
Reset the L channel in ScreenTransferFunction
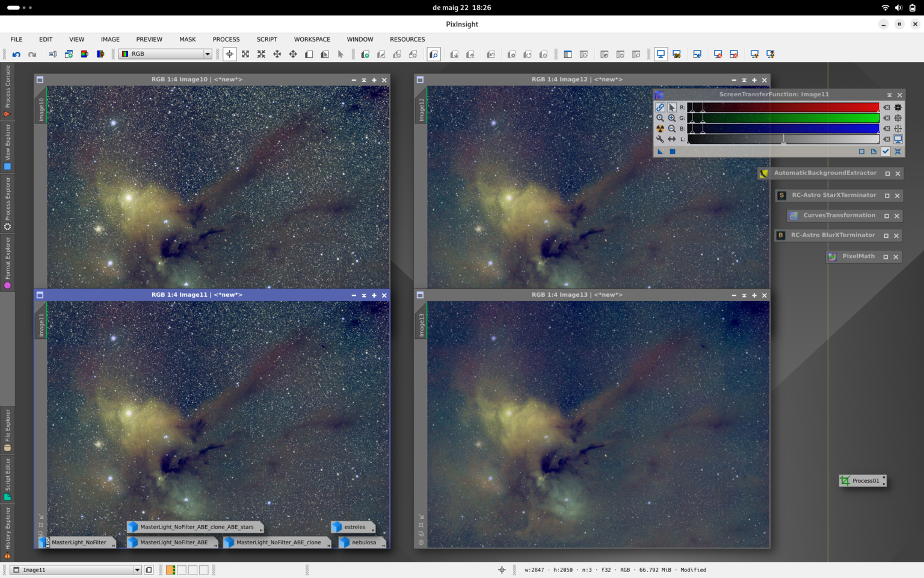pos(887,139)
